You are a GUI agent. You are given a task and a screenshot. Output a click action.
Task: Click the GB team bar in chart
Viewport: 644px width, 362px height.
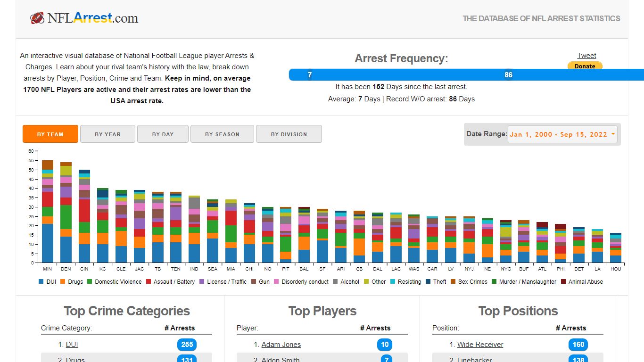pos(359,237)
